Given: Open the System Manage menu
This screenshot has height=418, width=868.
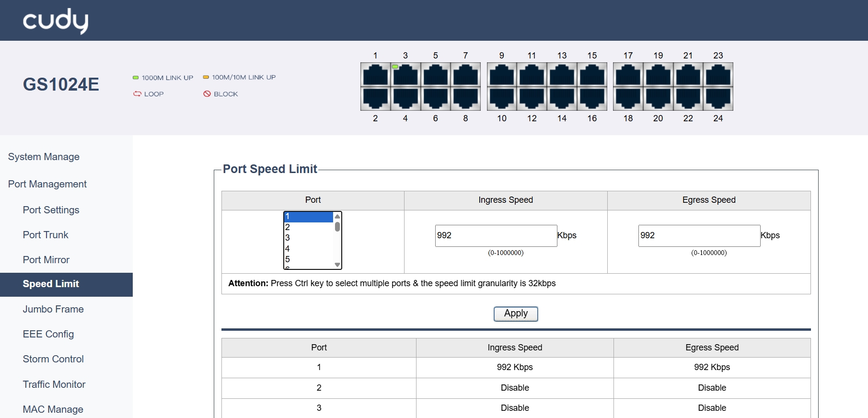Looking at the screenshot, I should (x=44, y=157).
